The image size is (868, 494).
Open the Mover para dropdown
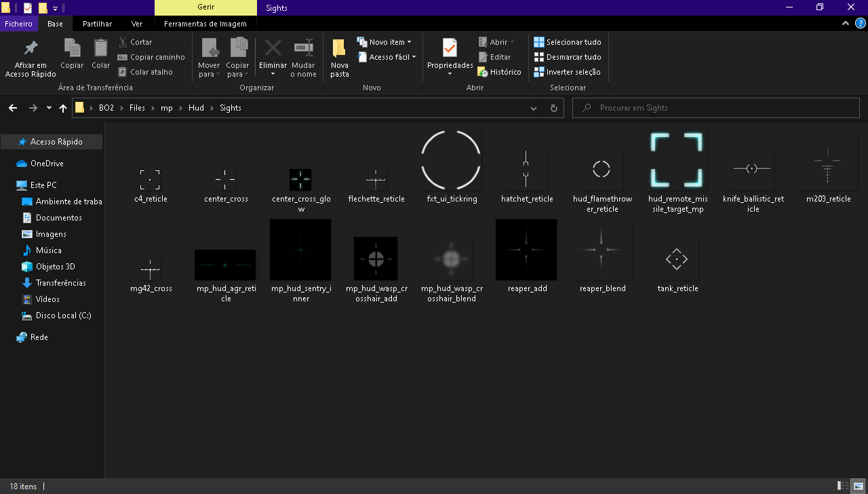pos(209,58)
